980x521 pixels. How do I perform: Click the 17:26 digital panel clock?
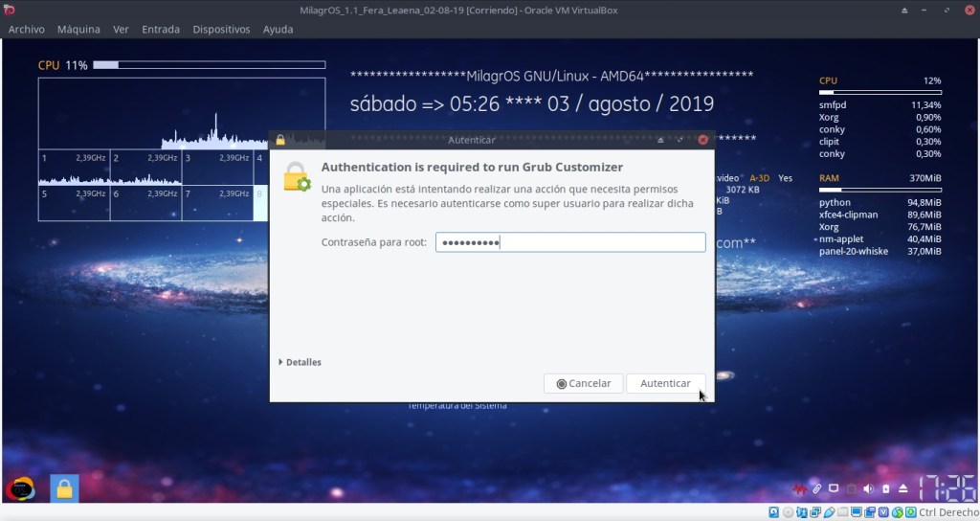947,488
